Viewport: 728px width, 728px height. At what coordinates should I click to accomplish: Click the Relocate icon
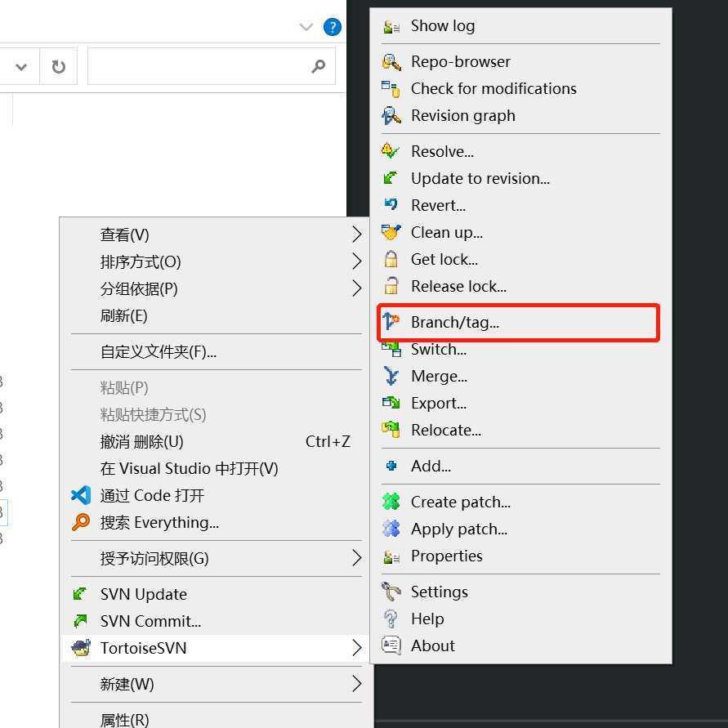(x=391, y=430)
